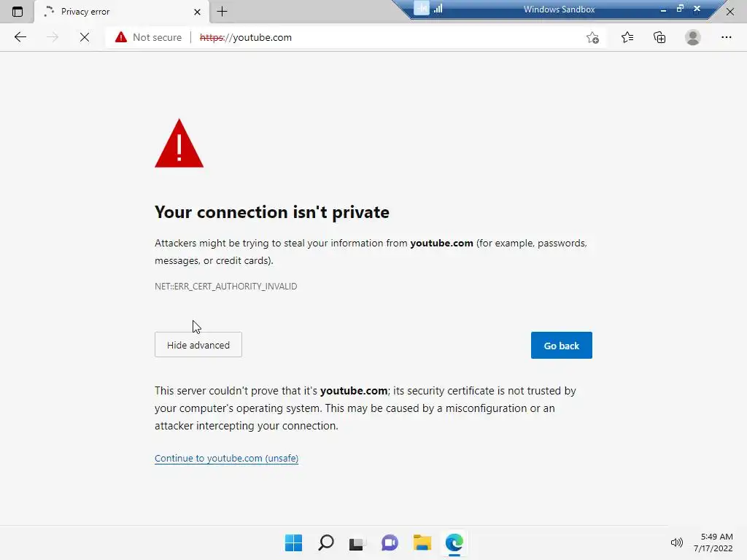
Task: Open the tab actions menu
Action: [18, 12]
